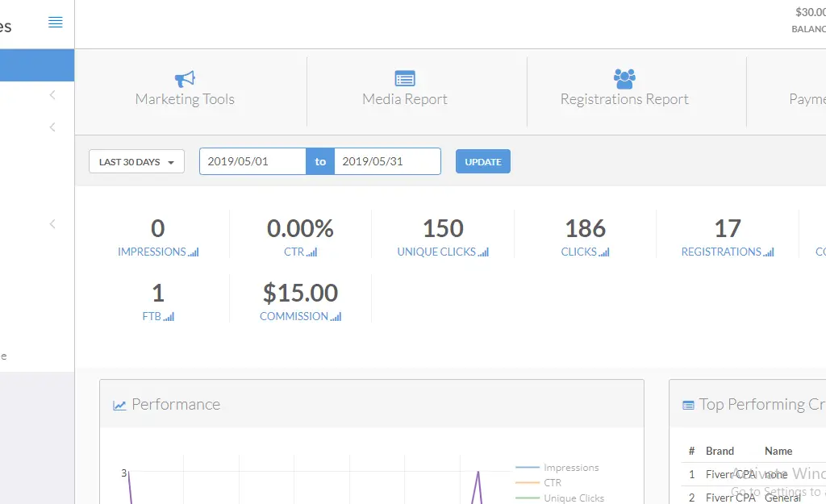The height and width of the screenshot is (504, 826).
Task: Toggle the CTR series in the legend
Action: tap(538, 482)
